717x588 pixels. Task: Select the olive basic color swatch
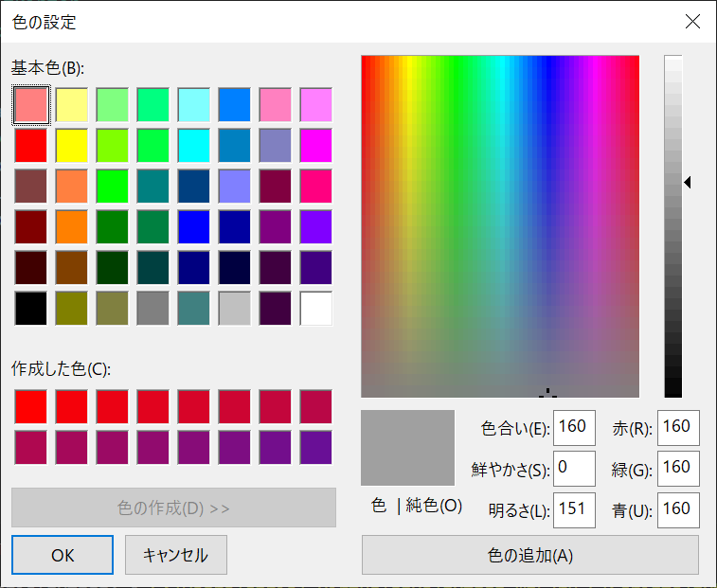[71, 309]
